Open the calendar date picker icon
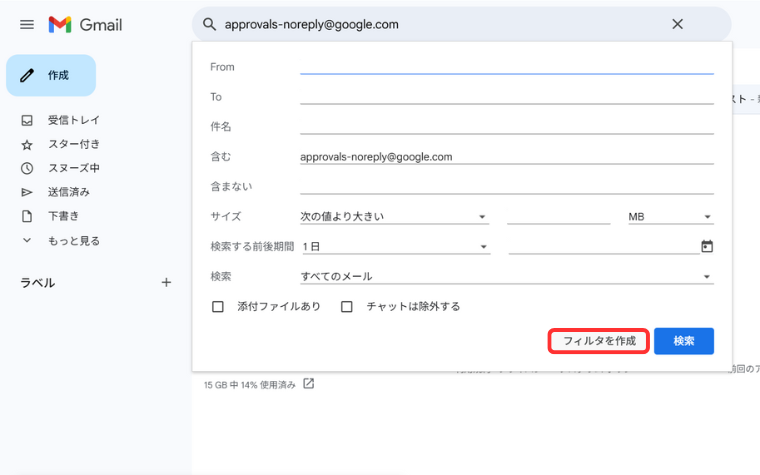 click(x=707, y=246)
